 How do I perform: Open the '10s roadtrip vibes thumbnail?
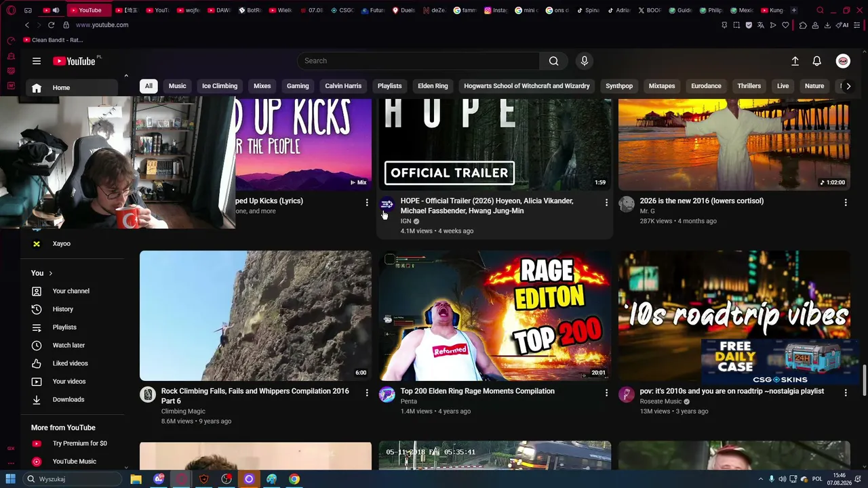pos(734,316)
